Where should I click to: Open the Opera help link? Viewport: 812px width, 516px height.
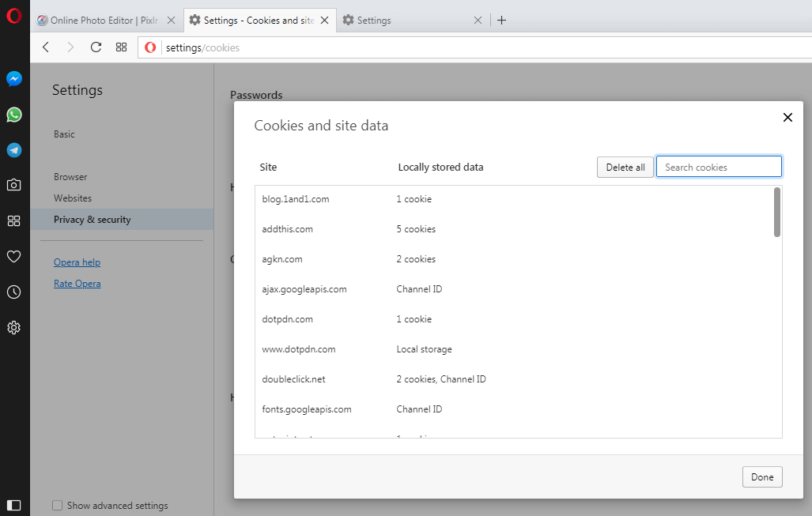pyautogui.click(x=77, y=262)
